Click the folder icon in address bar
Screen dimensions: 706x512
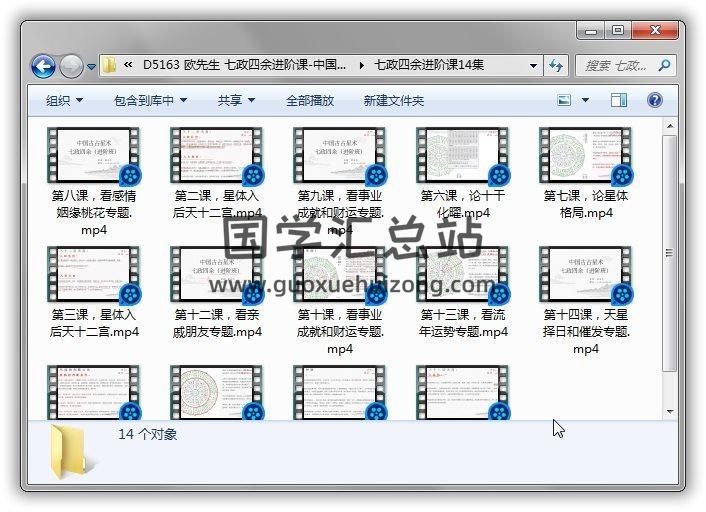(x=110, y=66)
